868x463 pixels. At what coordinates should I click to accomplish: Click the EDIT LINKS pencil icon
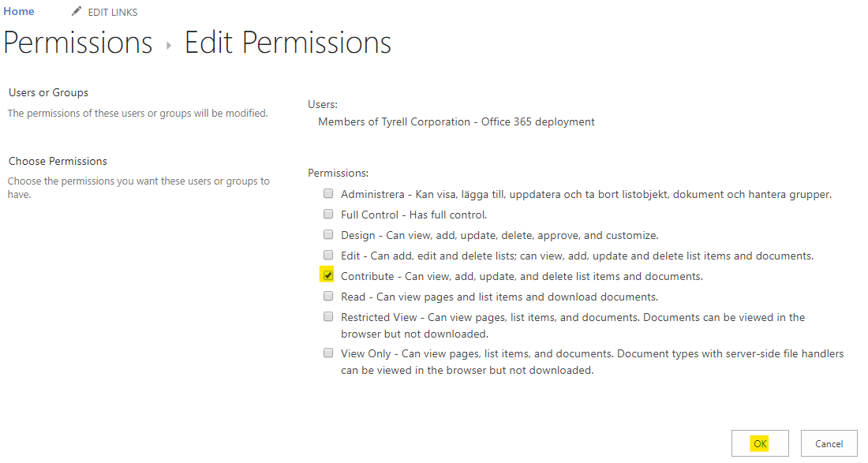click(76, 11)
